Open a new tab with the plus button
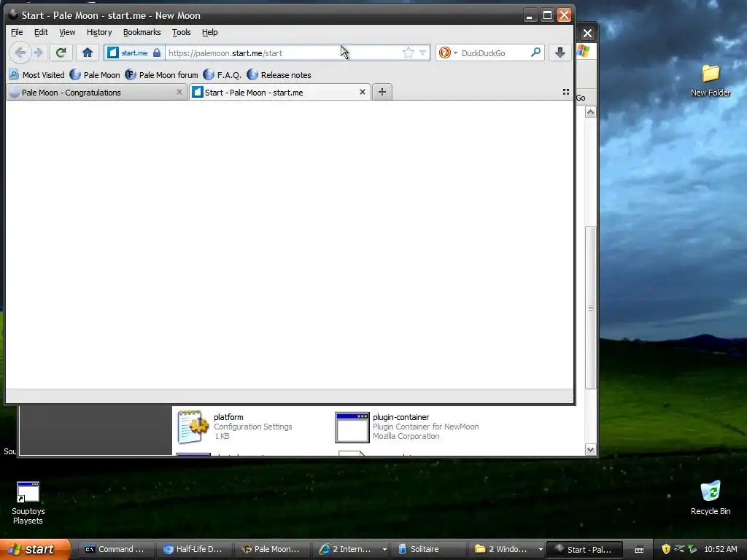The width and height of the screenshot is (747, 560). 382,92
